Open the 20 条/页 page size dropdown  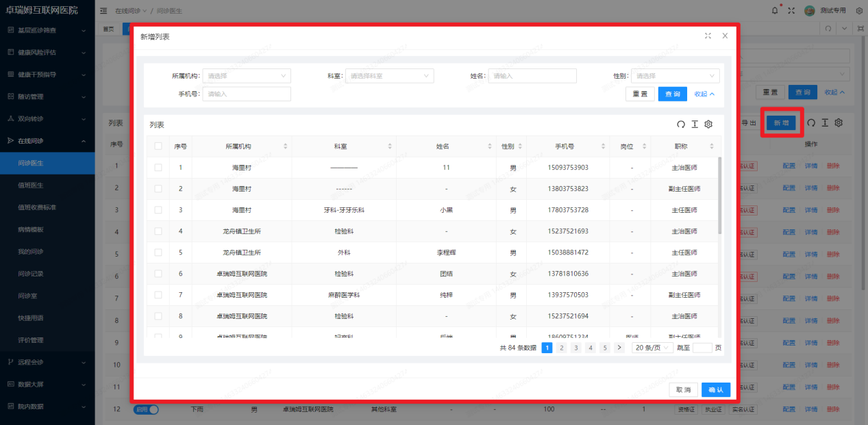pyautogui.click(x=652, y=348)
